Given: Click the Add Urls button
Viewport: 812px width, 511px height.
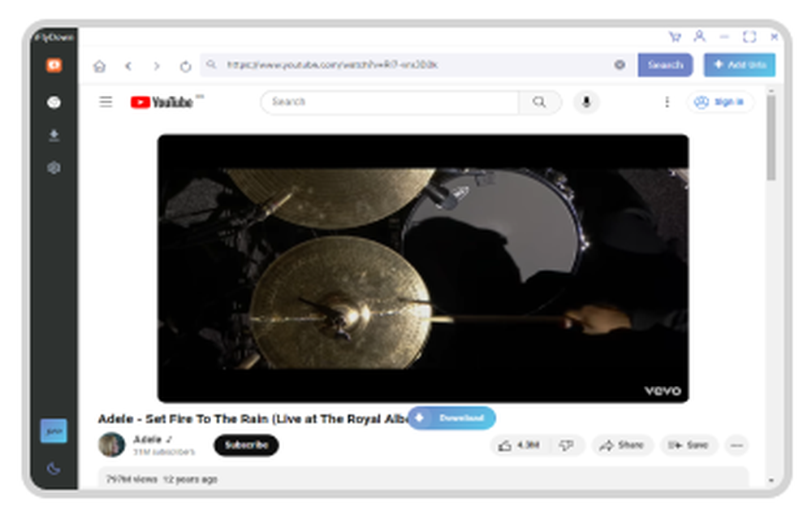Looking at the screenshot, I should tap(739, 65).
